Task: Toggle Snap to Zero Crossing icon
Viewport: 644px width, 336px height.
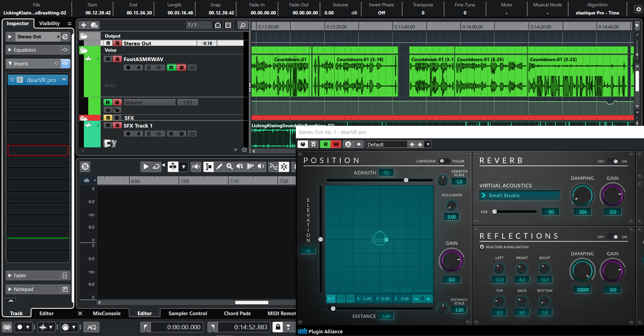Action: [x=273, y=166]
